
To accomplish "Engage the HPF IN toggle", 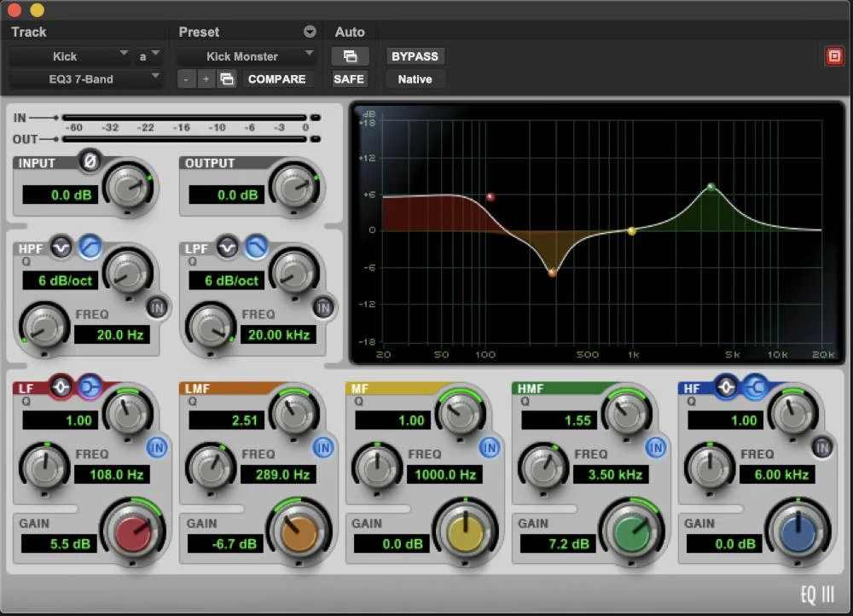I will (x=158, y=307).
